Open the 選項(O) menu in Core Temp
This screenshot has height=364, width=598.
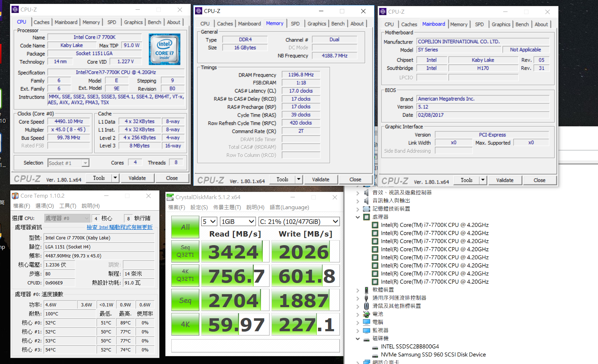[45, 206]
